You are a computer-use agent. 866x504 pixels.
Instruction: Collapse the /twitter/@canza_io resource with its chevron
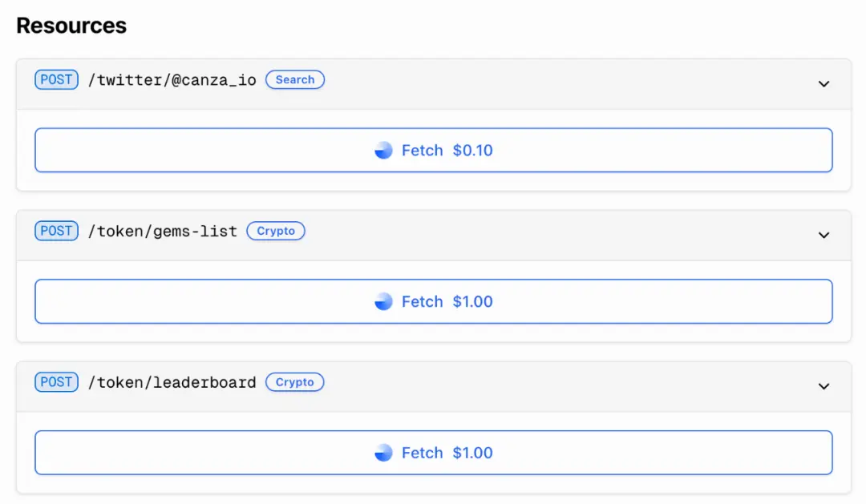(824, 83)
